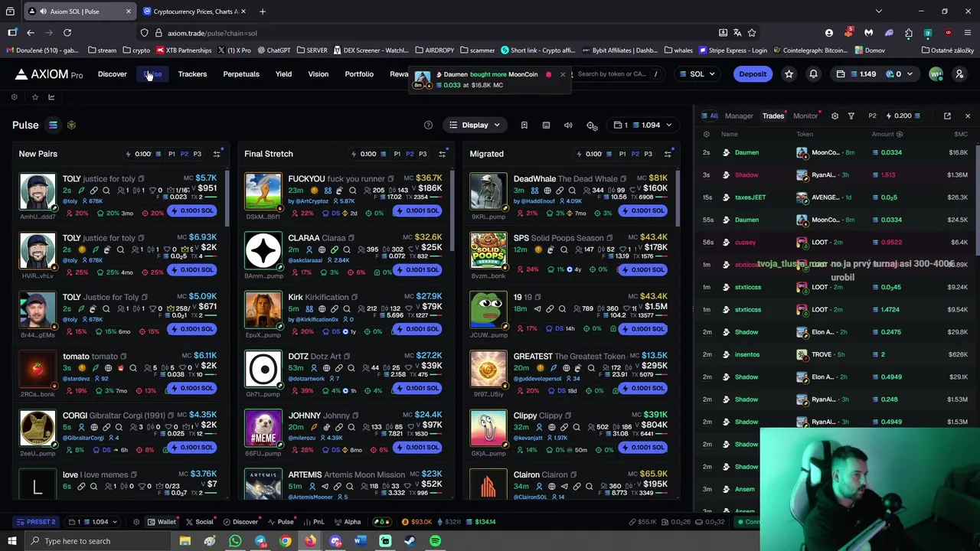This screenshot has height=551, width=980.
Task: Edit quick buy amount in Migrated column
Action: click(x=593, y=154)
